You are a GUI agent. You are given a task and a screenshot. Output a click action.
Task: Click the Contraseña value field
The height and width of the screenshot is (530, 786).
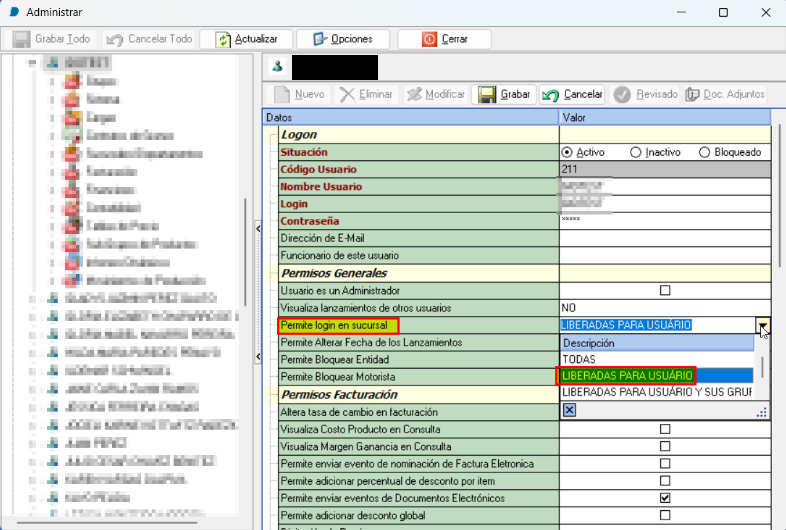(x=665, y=221)
